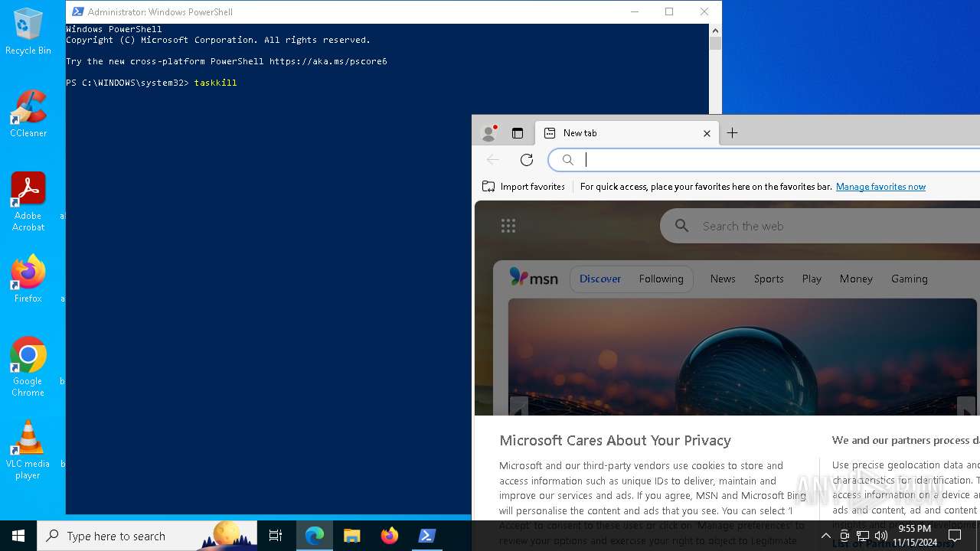Open Manage favorites now link
Screen dimensions: 980x551
tap(880, 187)
